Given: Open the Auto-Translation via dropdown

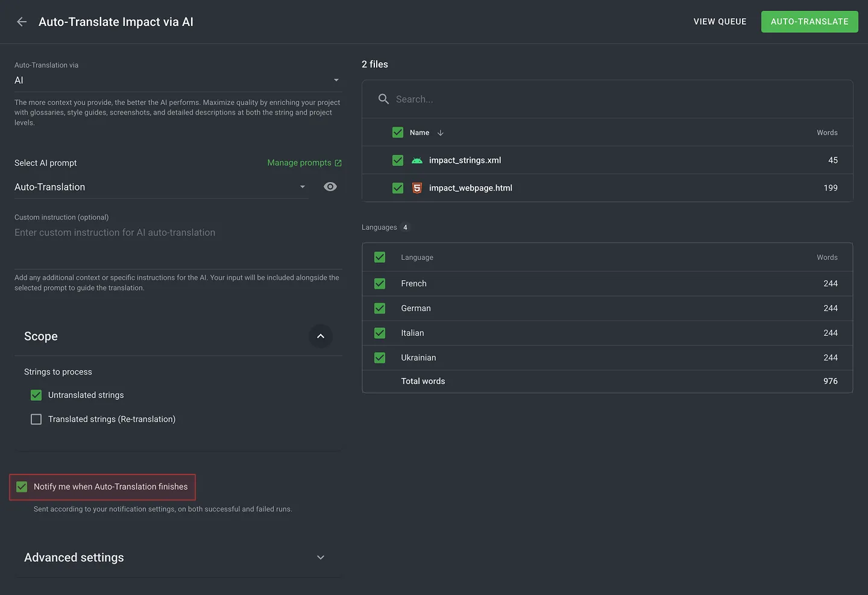Looking at the screenshot, I should tap(178, 80).
